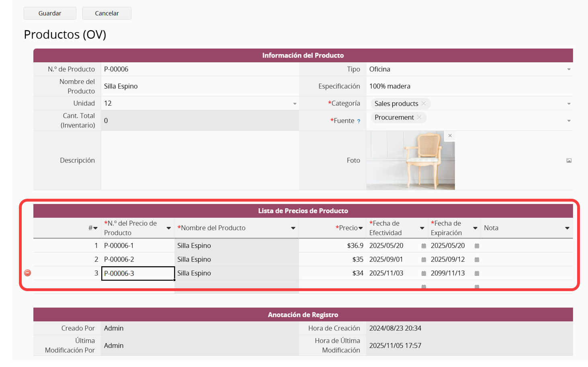Expand the Categoría dropdown arrow
Screen dimensions: 588x367
(569, 104)
